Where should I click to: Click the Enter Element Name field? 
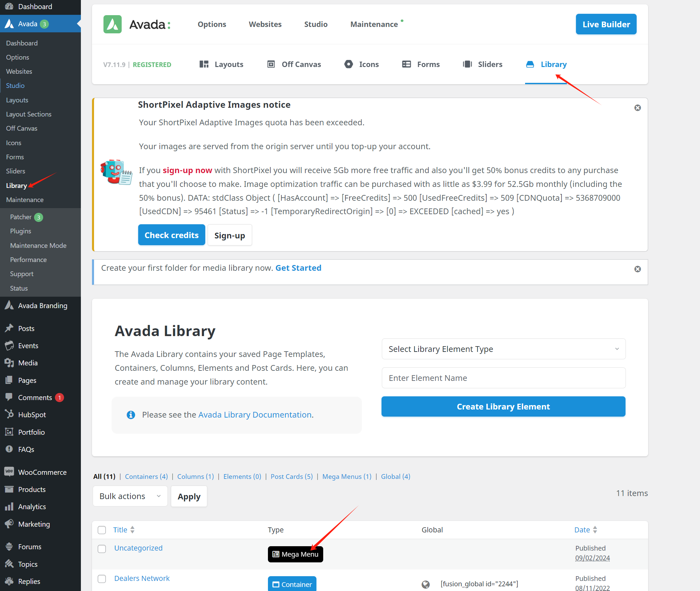(x=503, y=378)
